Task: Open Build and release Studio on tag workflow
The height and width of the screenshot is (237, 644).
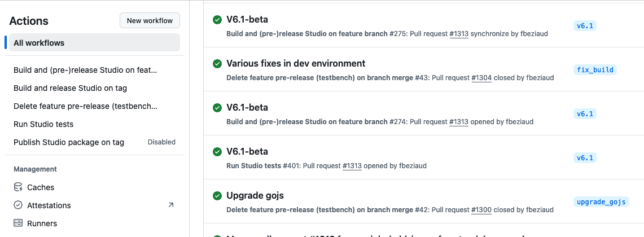Action: (x=70, y=88)
